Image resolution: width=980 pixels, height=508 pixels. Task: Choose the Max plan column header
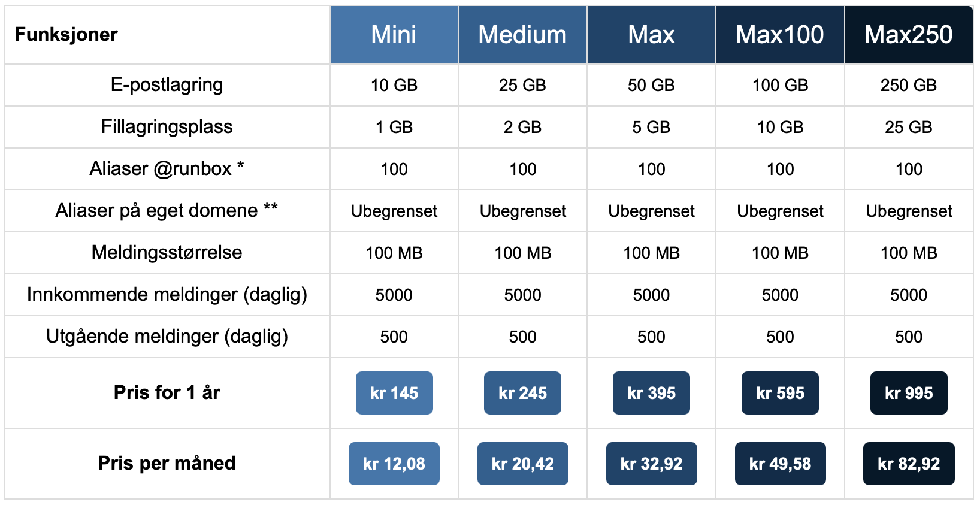[651, 35]
